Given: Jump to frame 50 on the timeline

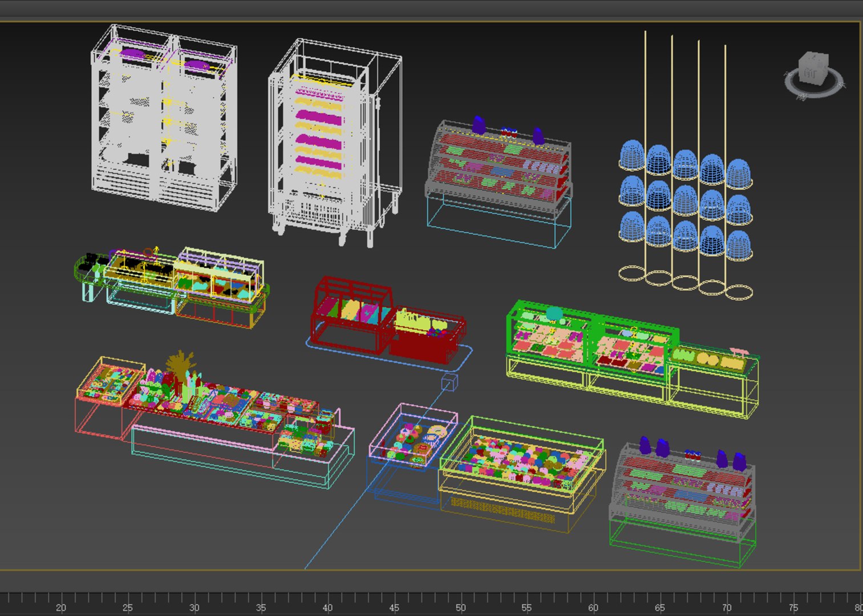Looking at the screenshot, I should [460, 607].
